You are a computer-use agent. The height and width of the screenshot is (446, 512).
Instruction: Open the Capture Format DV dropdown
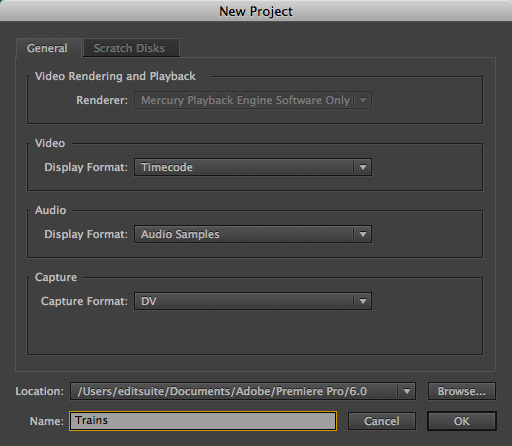pos(253,301)
